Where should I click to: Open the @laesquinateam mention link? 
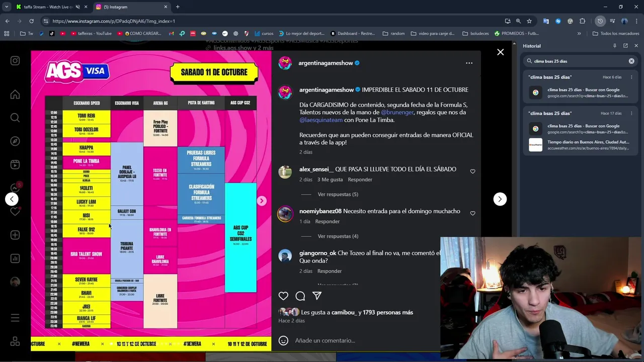click(321, 120)
